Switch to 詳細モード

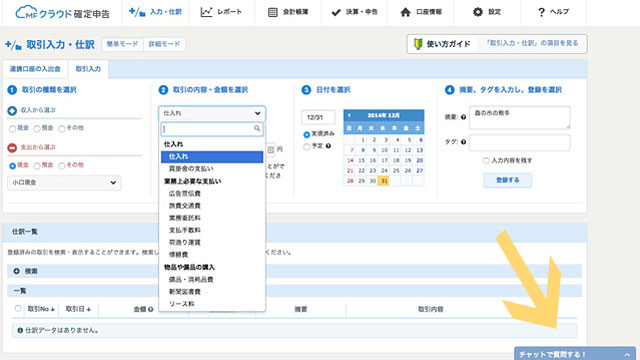click(164, 44)
